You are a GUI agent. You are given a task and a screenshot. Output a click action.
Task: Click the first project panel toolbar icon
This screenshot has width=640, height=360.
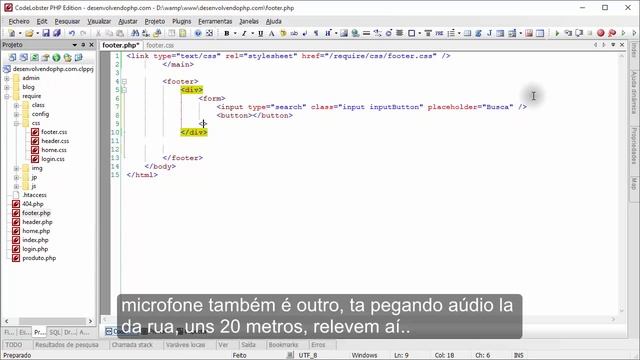pos(13,58)
